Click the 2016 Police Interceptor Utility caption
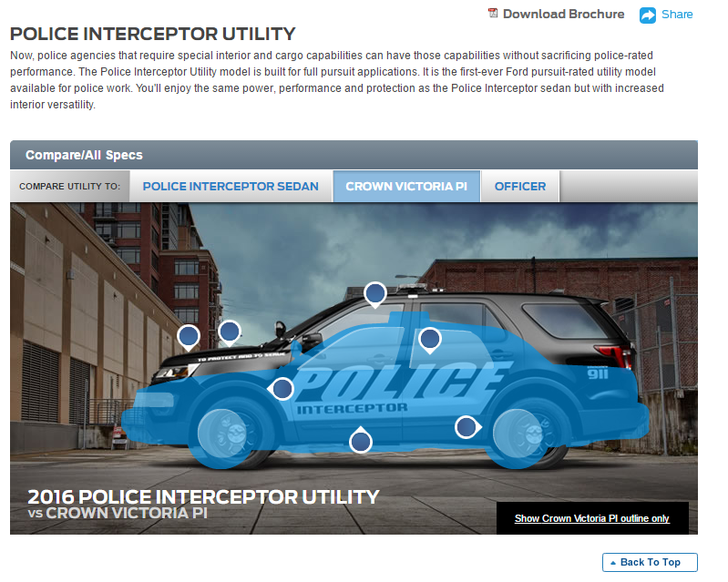The height and width of the screenshot is (582, 728). click(203, 497)
